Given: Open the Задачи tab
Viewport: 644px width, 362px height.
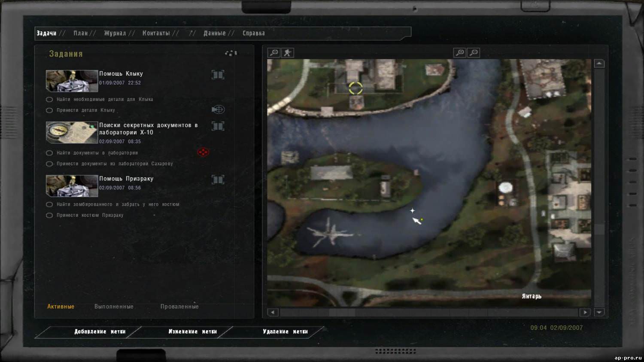Looking at the screenshot, I should [x=46, y=33].
